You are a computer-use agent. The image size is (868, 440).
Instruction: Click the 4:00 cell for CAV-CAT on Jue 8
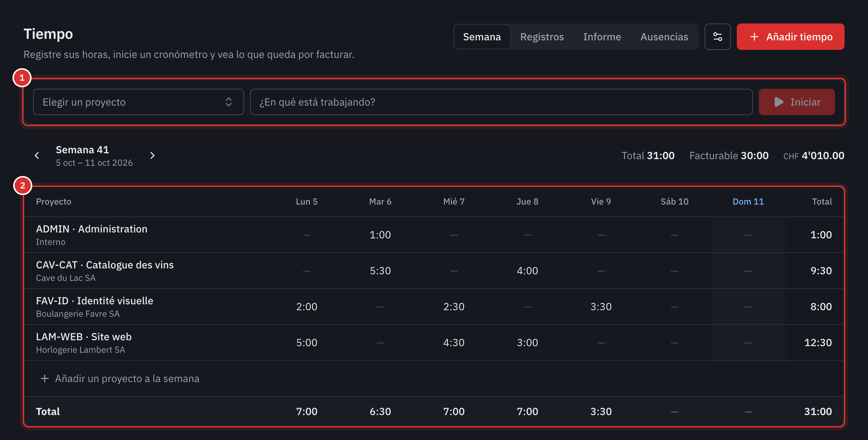(x=527, y=271)
